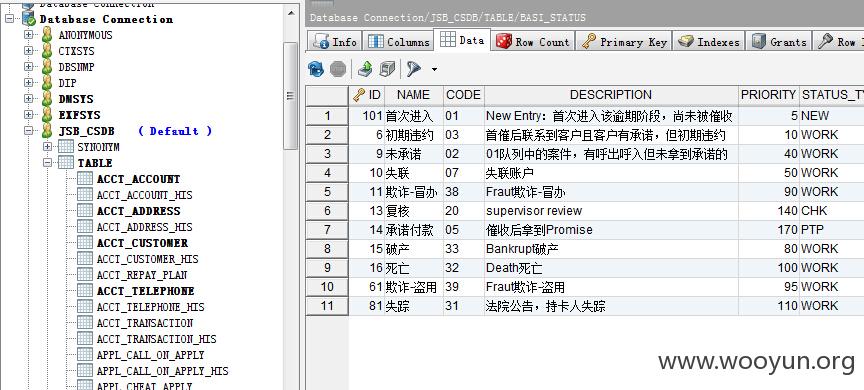Click the Database Connection server icon
This screenshot has height=390, width=864.
pos(29,19)
